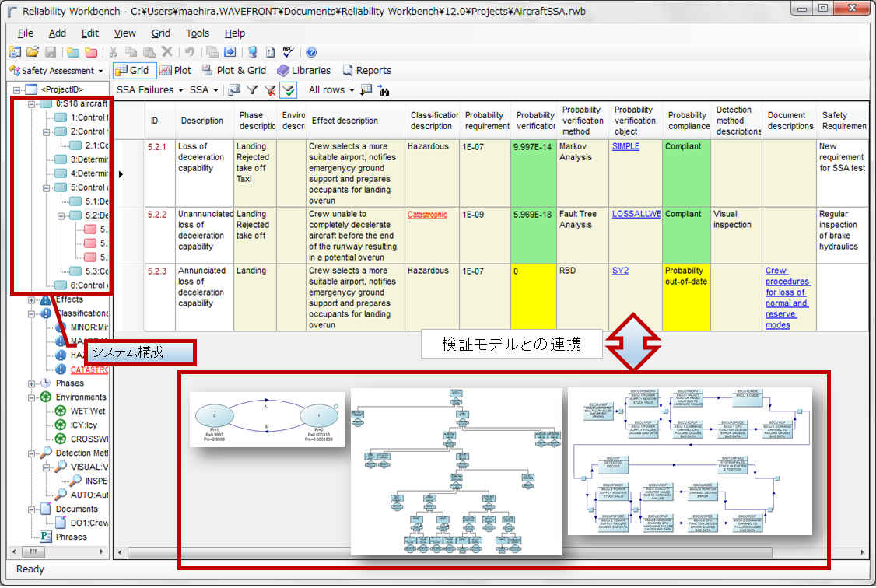
Task: Click the grid layout icon left of the filter funnel
Action: (235, 90)
